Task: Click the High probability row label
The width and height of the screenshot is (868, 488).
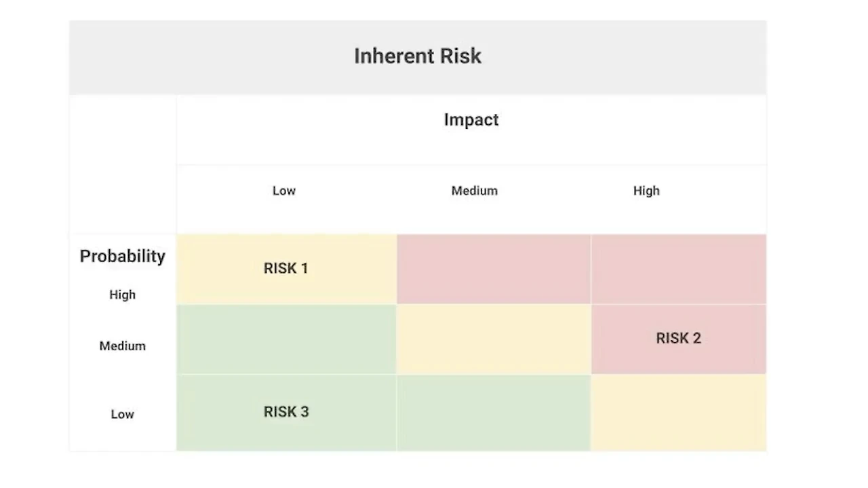Action: click(x=123, y=295)
